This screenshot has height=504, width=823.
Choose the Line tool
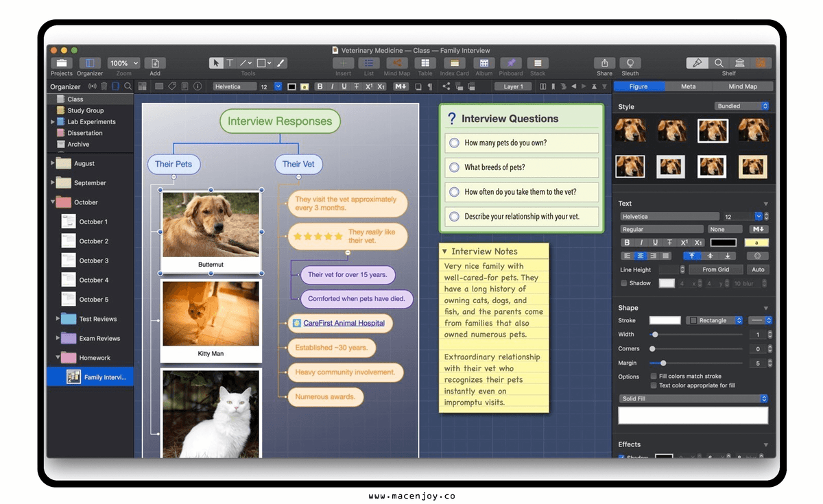pyautogui.click(x=246, y=63)
